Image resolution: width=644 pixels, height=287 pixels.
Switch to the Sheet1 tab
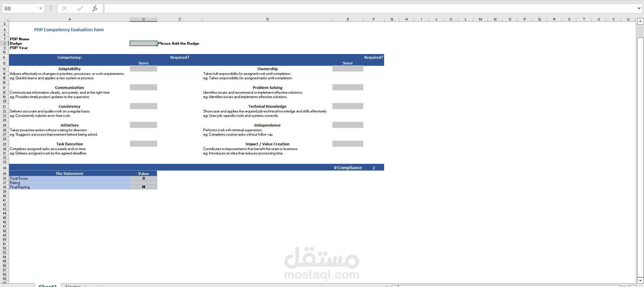[48, 285]
